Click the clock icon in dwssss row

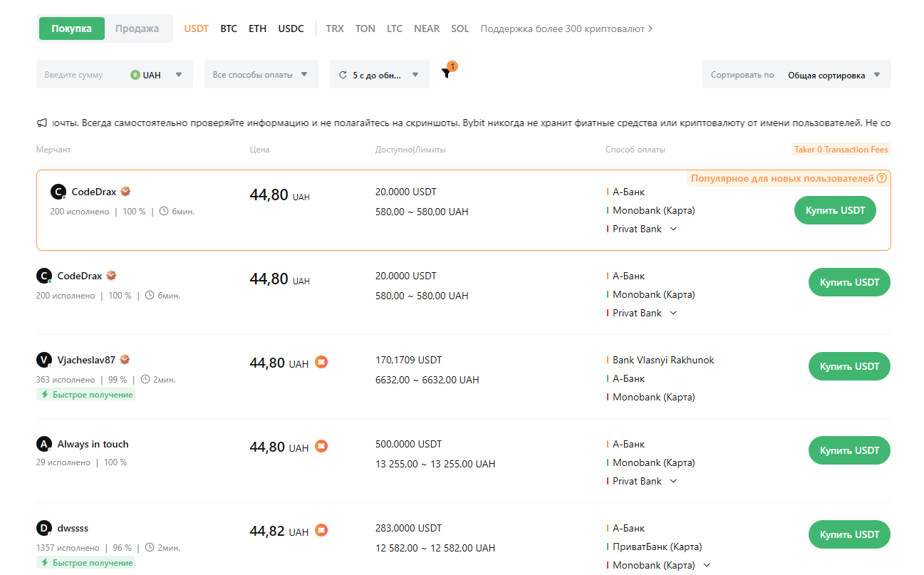click(150, 547)
